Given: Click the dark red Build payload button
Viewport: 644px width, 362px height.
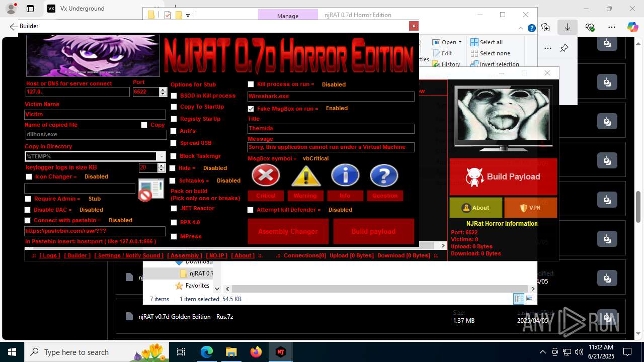Looking at the screenshot, I should click(x=373, y=231).
